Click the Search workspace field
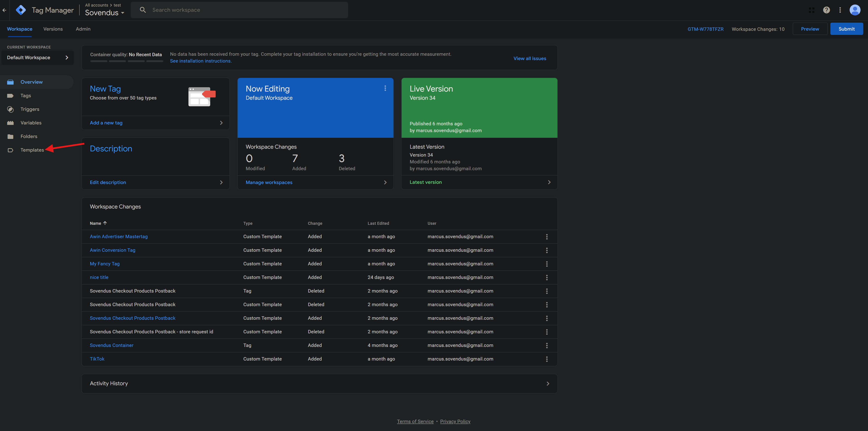868x431 pixels. 239,10
